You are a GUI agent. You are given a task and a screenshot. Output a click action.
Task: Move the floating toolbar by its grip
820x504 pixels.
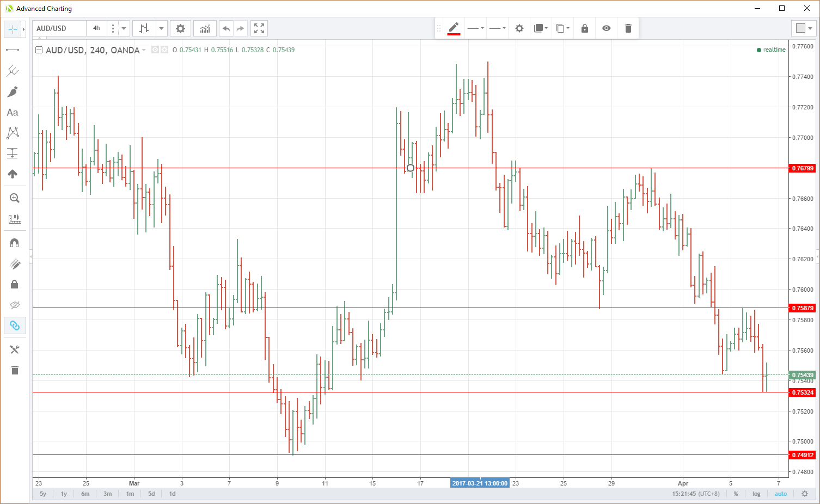pos(439,28)
